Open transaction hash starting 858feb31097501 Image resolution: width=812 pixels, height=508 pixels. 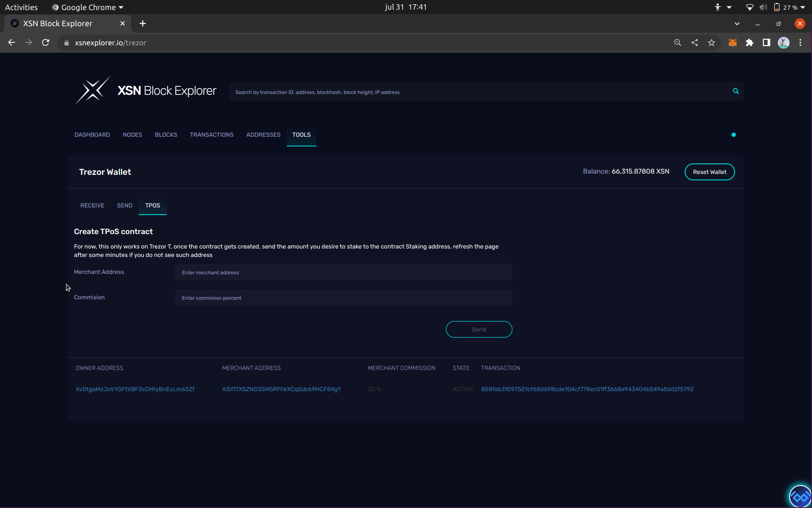[x=587, y=389]
